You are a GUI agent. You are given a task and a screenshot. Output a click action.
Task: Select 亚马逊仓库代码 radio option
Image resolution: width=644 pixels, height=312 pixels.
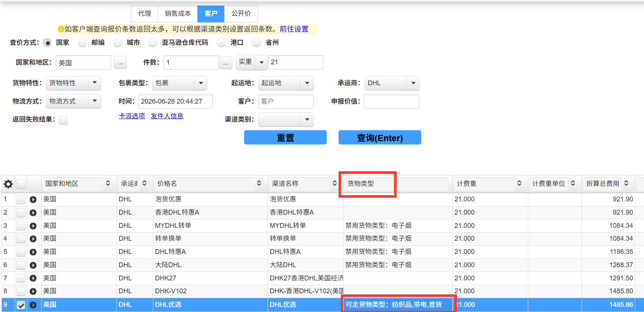(x=153, y=43)
